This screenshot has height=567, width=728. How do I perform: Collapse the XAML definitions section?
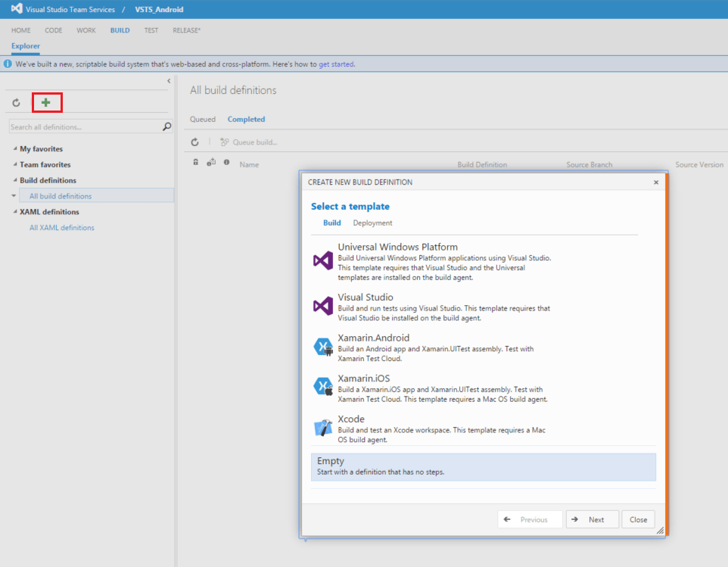tap(14, 212)
